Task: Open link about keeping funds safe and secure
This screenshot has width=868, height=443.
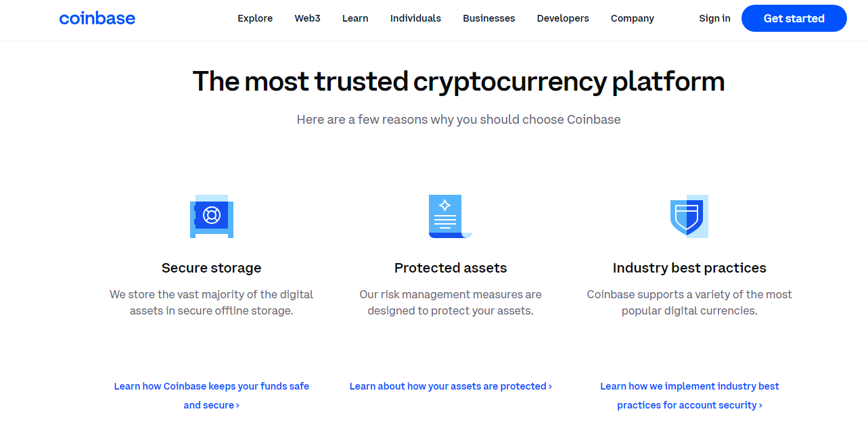Action: click(212, 396)
